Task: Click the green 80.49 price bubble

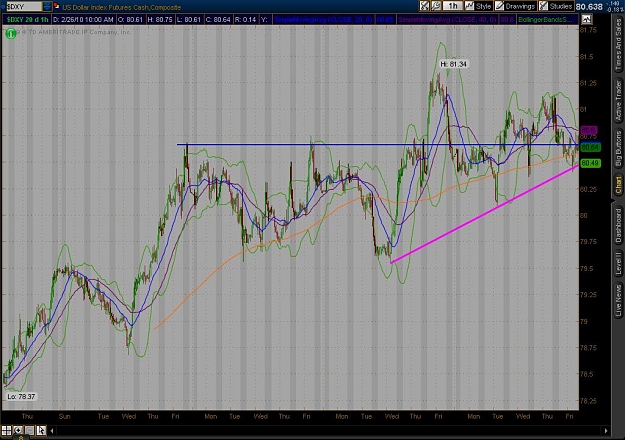Action: pyautogui.click(x=590, y=163)
